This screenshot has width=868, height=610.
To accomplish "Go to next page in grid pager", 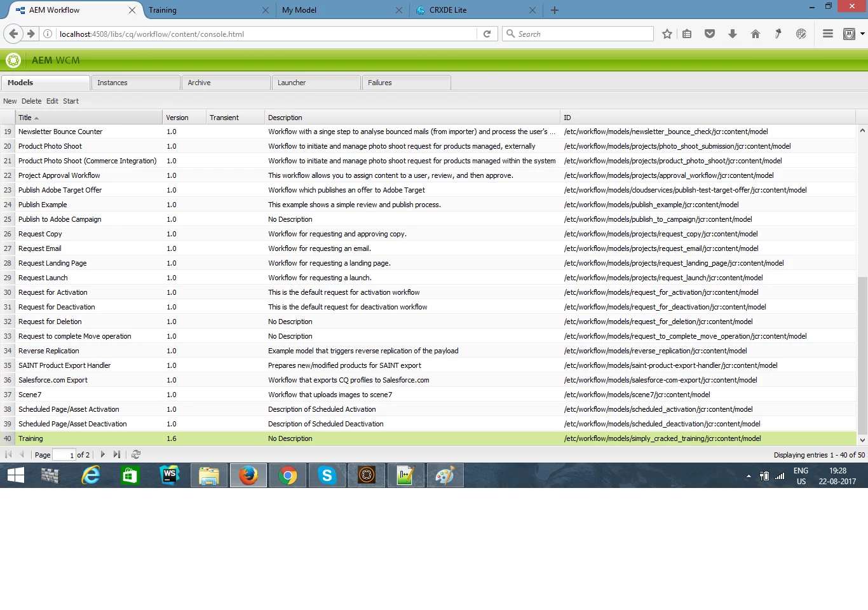I will pyautogui.click(x=103, y=454).
